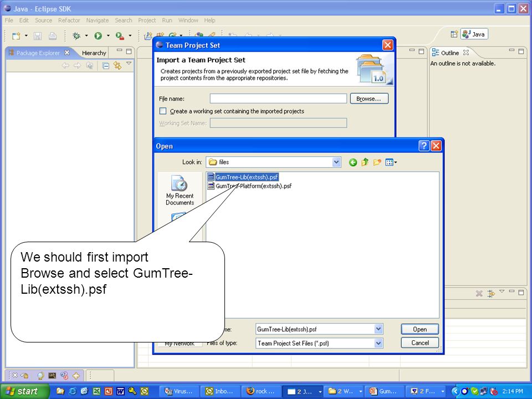Screen dimensions: 532x399
Task: Click the Up One Level folder icon
Action: [x=365, y=162]
